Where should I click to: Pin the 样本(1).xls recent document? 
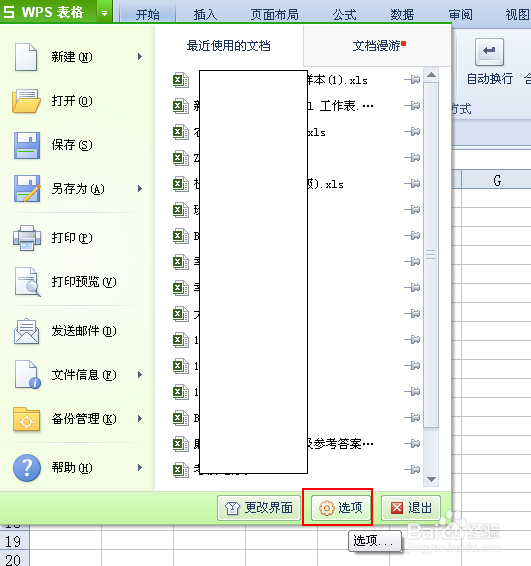412,80
